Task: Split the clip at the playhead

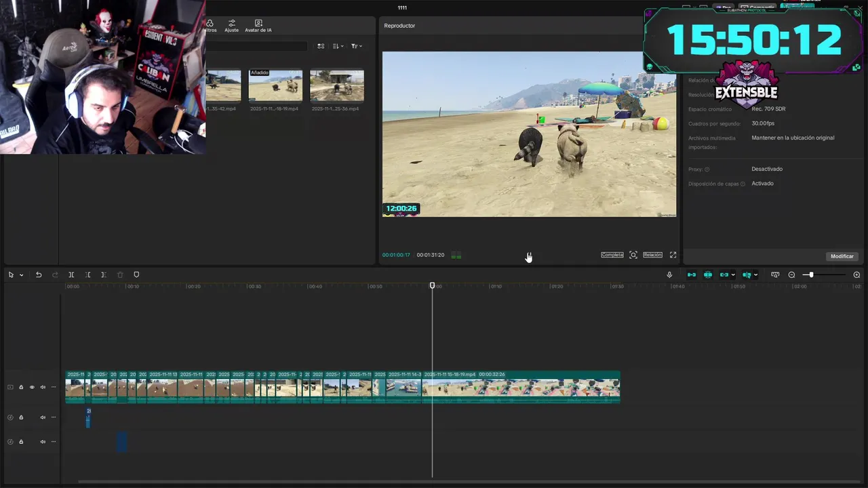Action: tap(71, 274)
